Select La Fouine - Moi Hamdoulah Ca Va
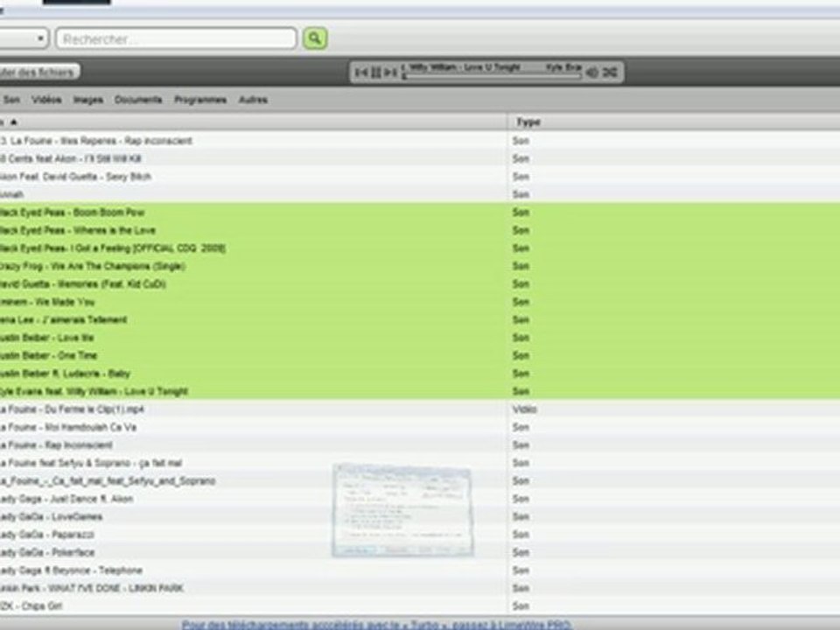The height and width of the screenshot is (630, 840). click(x=420, y=428)
